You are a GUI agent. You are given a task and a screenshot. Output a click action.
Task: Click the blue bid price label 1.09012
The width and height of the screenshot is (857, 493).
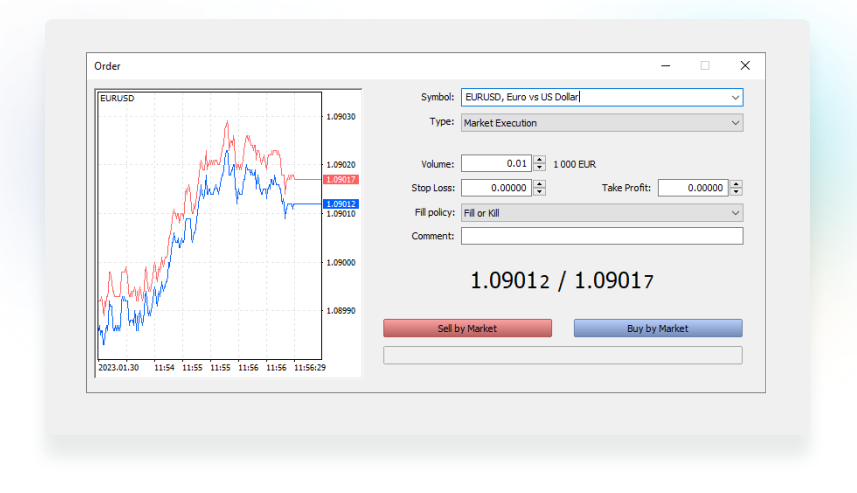(341, 204)
